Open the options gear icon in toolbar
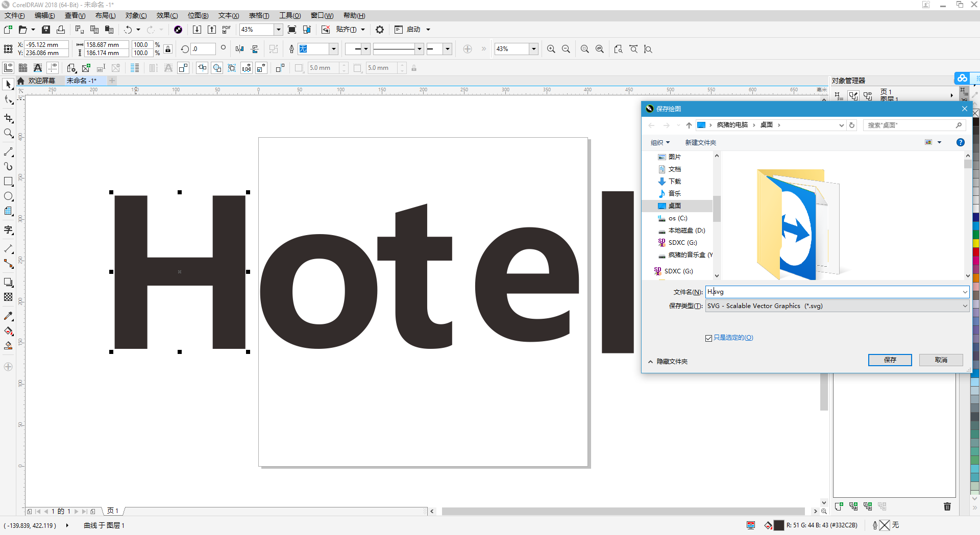 [380, 30]
